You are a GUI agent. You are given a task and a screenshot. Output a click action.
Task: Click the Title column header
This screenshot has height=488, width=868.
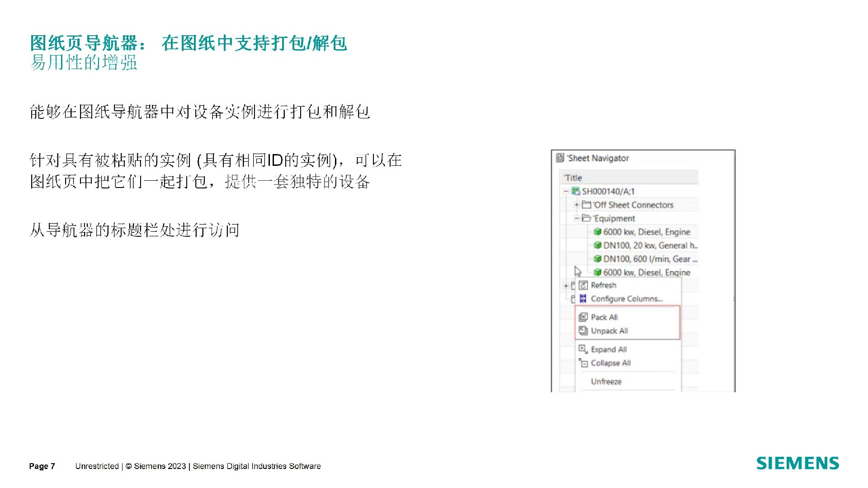(629, 178)
